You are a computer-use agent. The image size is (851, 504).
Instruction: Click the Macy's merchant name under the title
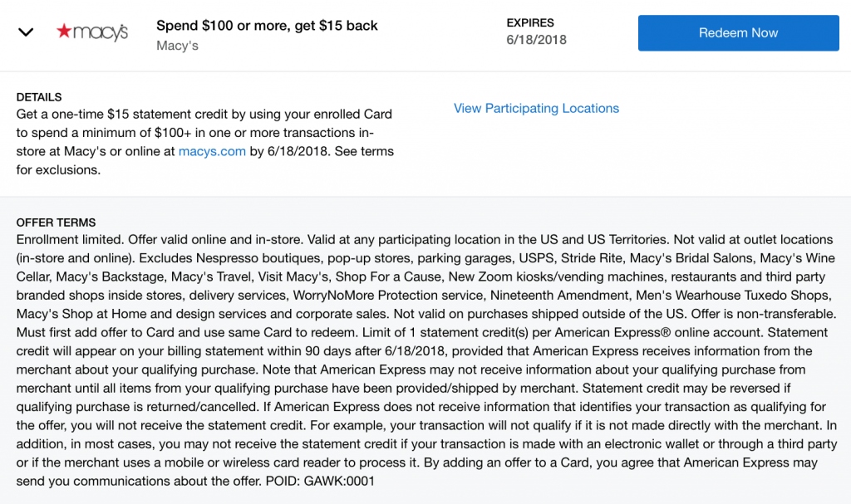[x=177, y=46]
